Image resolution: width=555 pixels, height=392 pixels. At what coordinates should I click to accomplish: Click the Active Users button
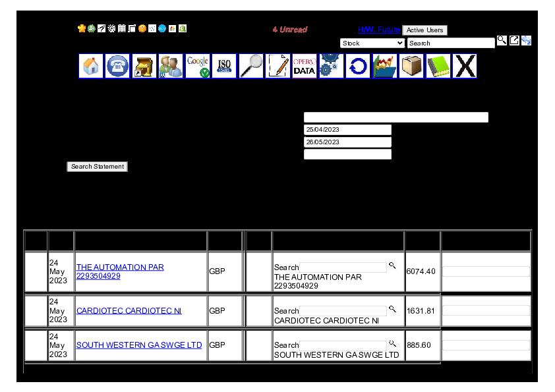click(x=424, y=30)
